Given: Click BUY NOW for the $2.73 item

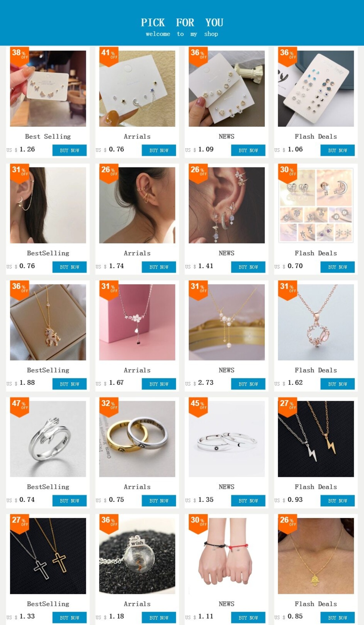Looking at the screenshot, I should point(248,384).
